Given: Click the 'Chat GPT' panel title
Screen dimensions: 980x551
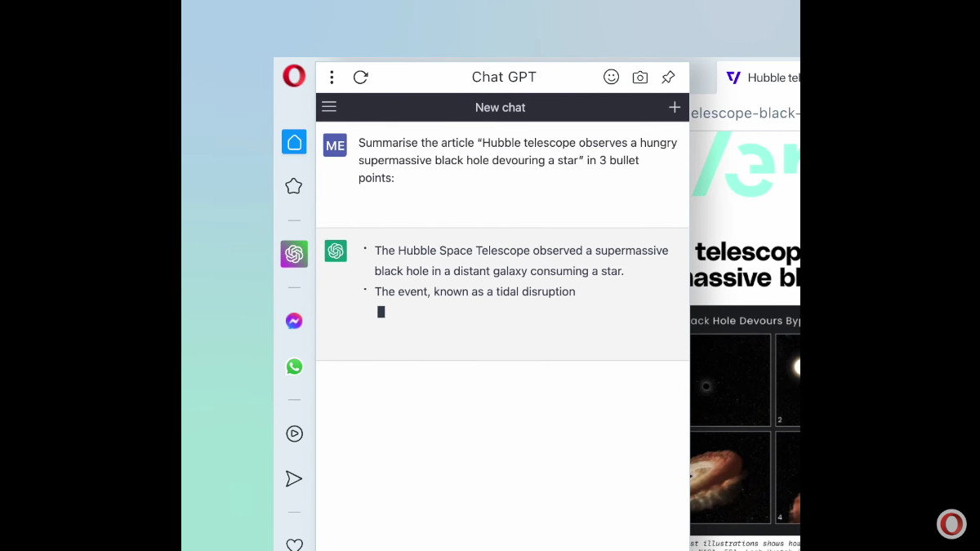Looking at the screenshot, I should pyautogui.click(x=504, y=77).
